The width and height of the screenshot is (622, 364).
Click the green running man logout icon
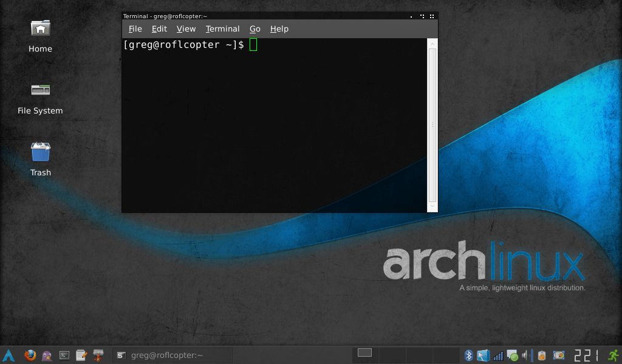click(x=613, y=356)
